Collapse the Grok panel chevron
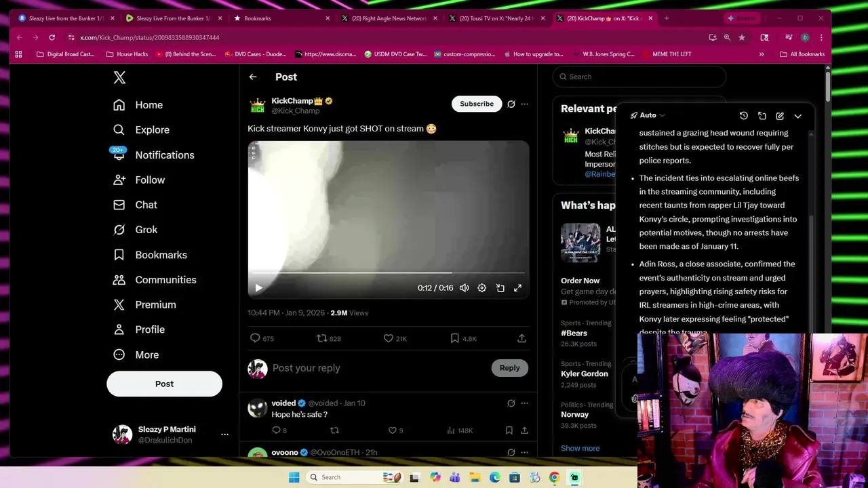The width and height of the screenshot is (868, 488). pos(797,116)
